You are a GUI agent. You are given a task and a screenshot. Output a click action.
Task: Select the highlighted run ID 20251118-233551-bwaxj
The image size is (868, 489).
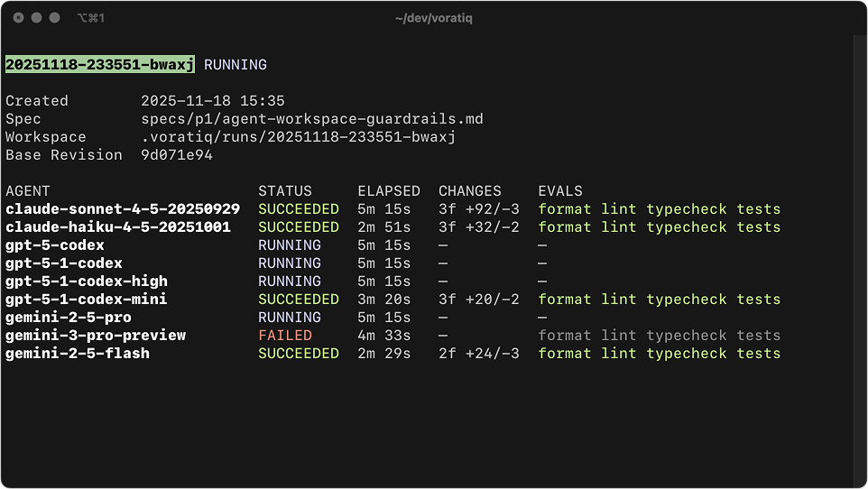(99, 65)
